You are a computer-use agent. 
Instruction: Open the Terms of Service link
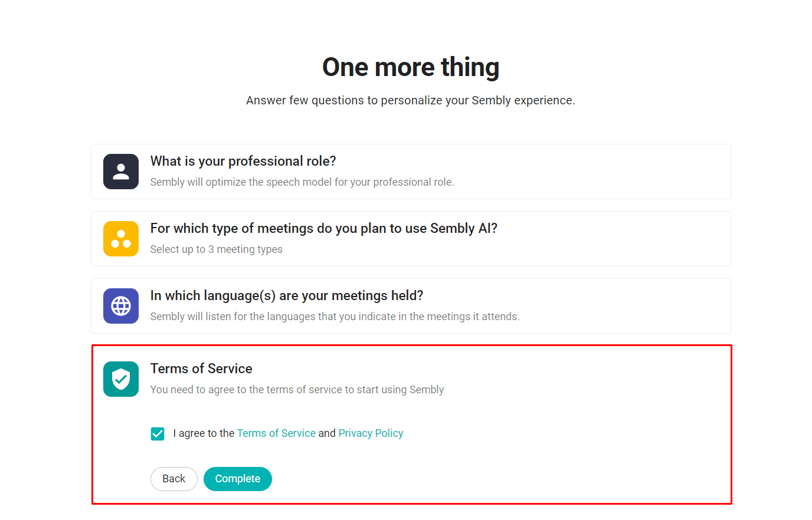click(276, 433)
